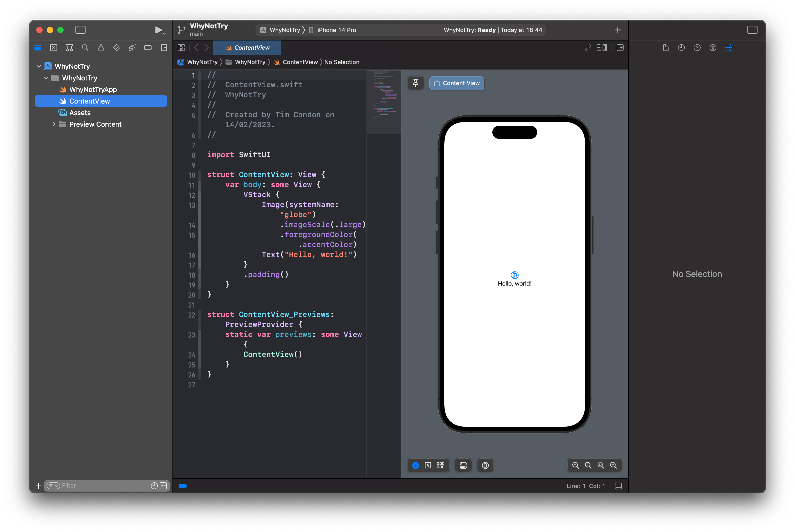This screenshot has height=532, width=795.
Task: Expand the Preview Content folder
Action: (53, 124)
